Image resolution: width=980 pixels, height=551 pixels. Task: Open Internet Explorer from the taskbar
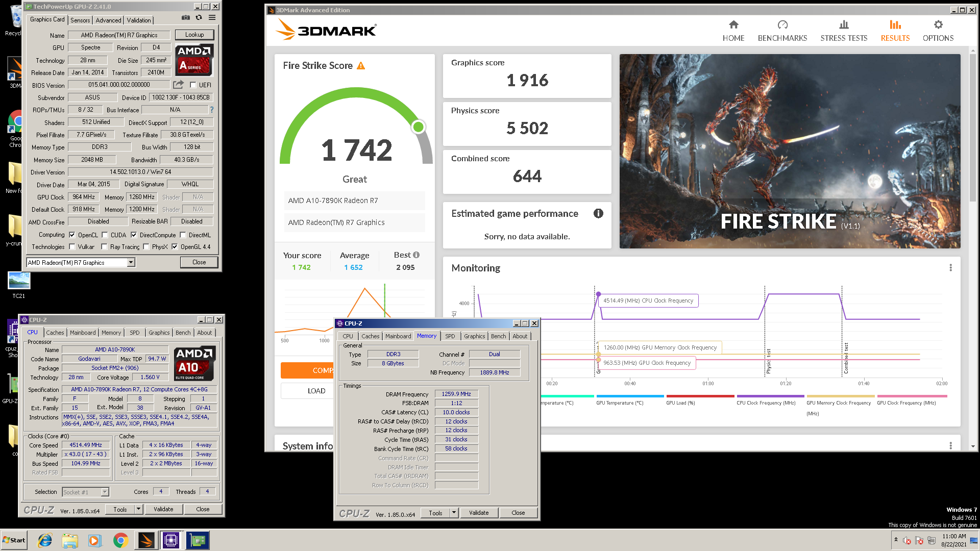point(45,540)
